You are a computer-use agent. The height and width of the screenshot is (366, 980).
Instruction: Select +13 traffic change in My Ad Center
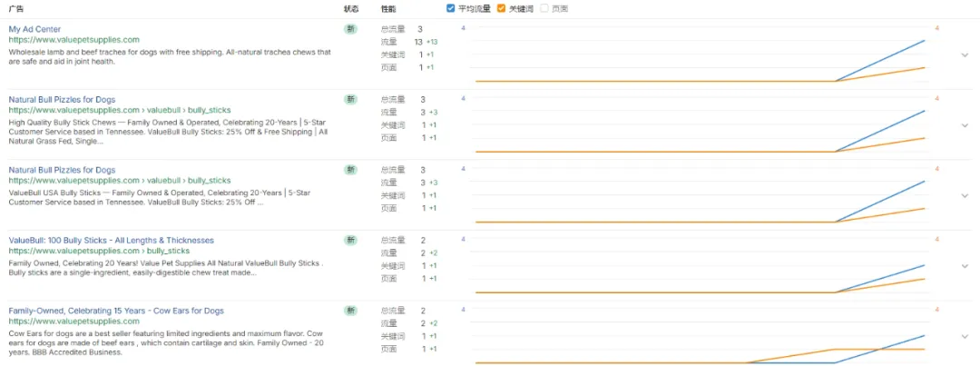432,42
